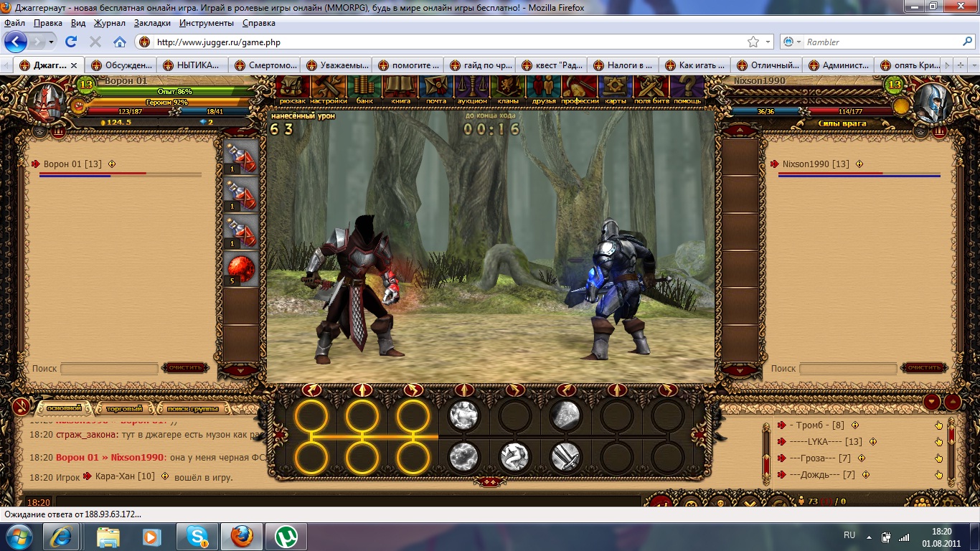Image resolution: width=980 pixels, height=551 pixels.
Task: Open the аукцион auction icon
Action: pyautogui.click(x=472, y=90)
